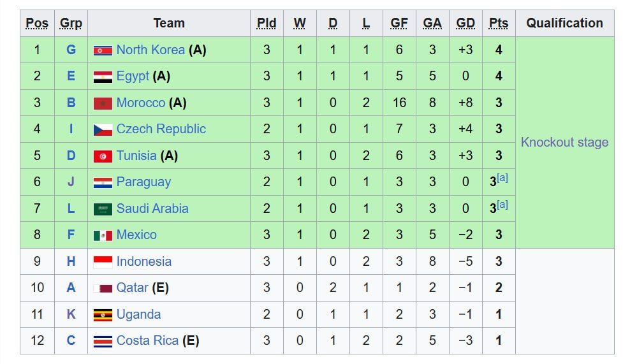Click the Saudi Arabia flag icon

tap(103, 209)
